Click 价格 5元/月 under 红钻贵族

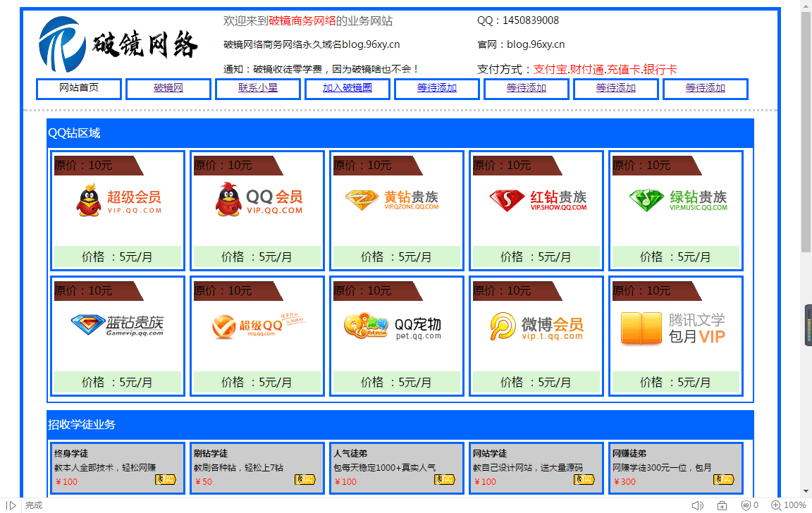(536, 256)
